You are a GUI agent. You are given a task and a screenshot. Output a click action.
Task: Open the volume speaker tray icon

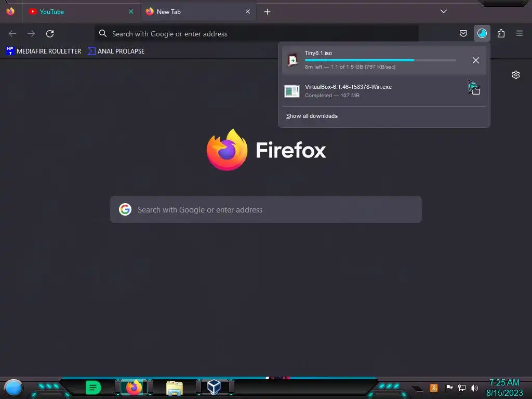pos(474,388)
